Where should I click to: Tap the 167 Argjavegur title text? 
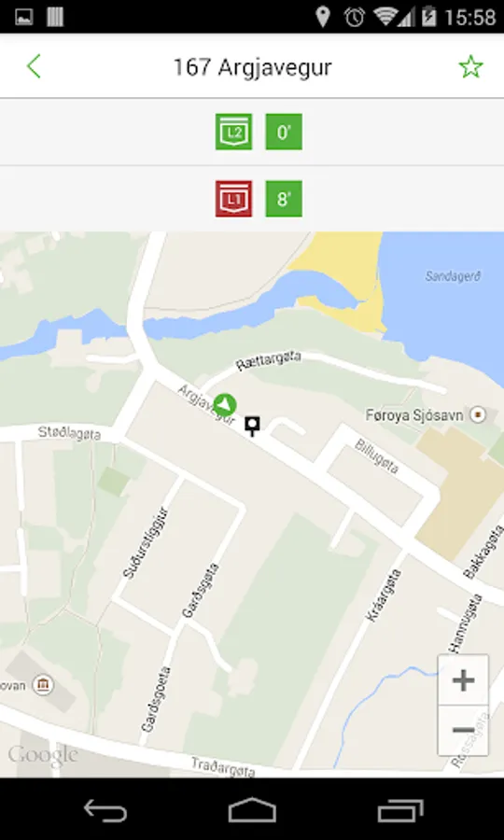coord(252,67)
